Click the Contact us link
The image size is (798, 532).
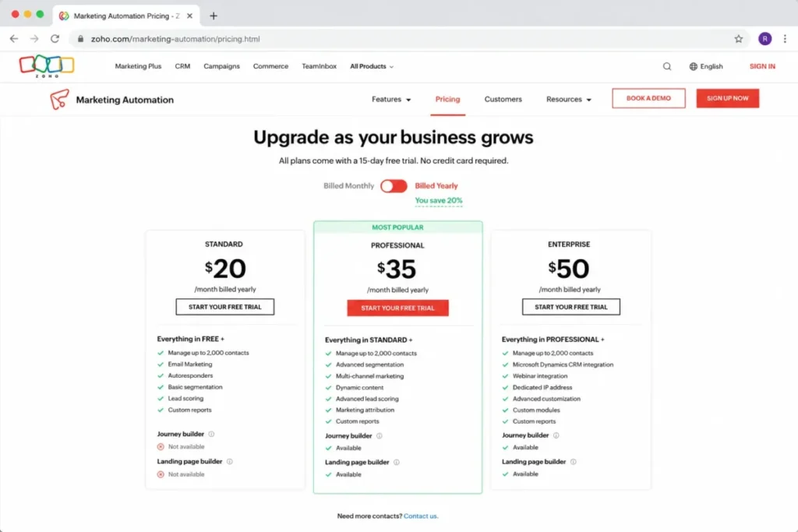coord(420,516)
